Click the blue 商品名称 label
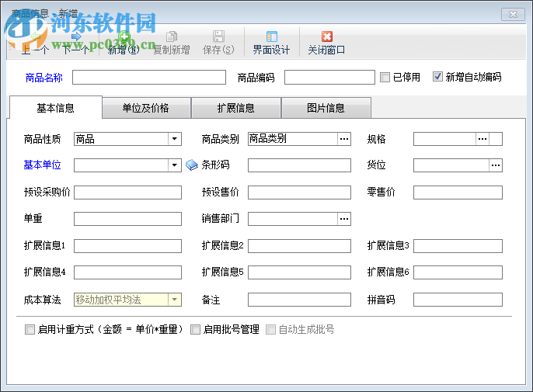 (x=44, y=78)
